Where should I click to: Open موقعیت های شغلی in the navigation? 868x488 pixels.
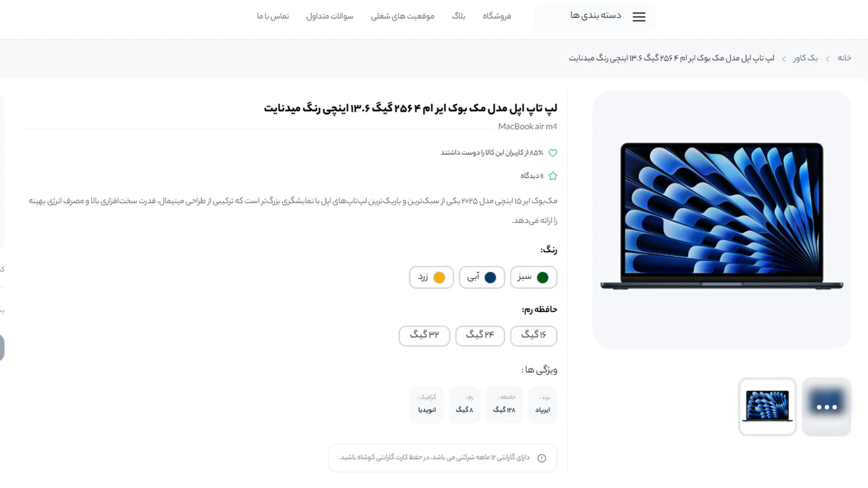402,16
